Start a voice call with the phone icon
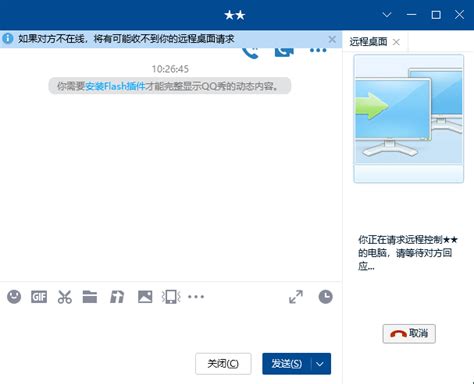Viewport: 474px width, 384px height. click(x=250, y=53)
